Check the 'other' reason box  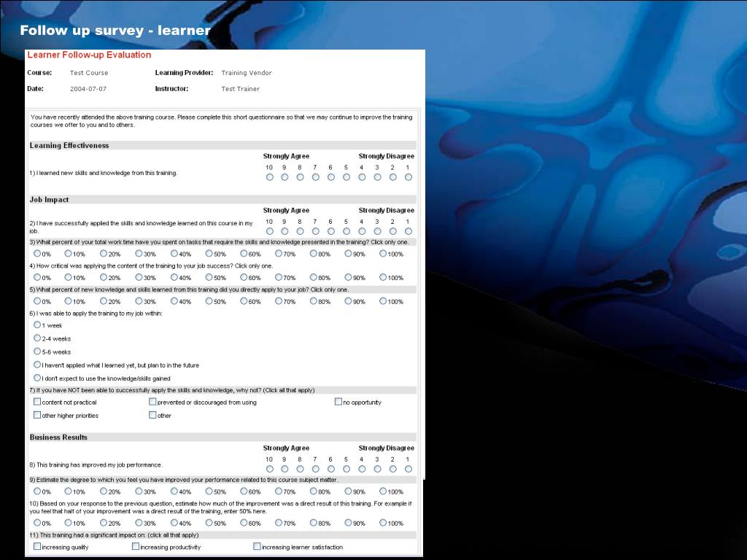pos(152,415)
